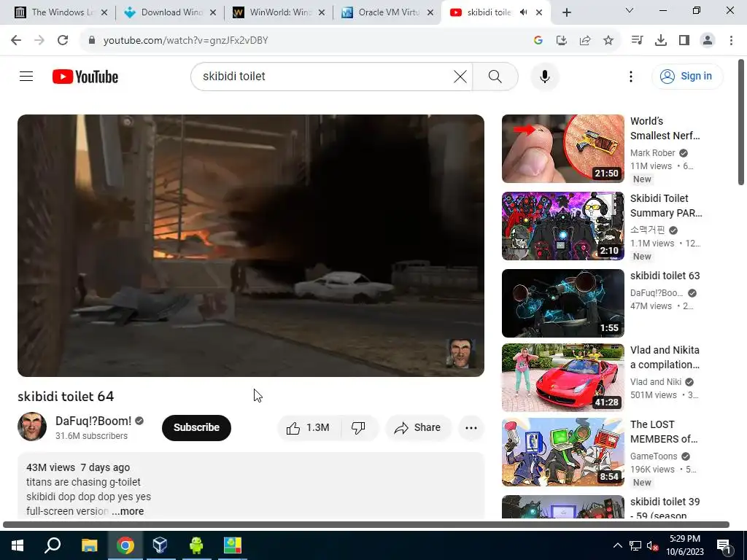
Task: Open the YouTube hamburger guide menu
Action: click(26, 76)
